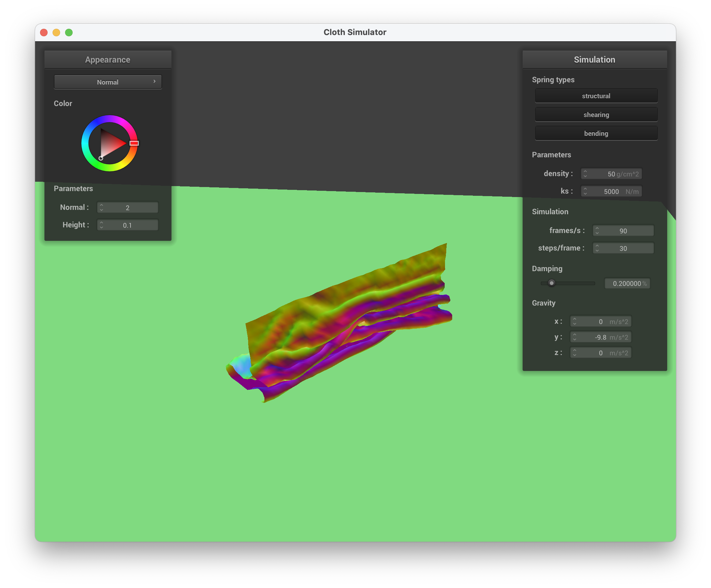Click the Simulation panel header

click(594, 59)
